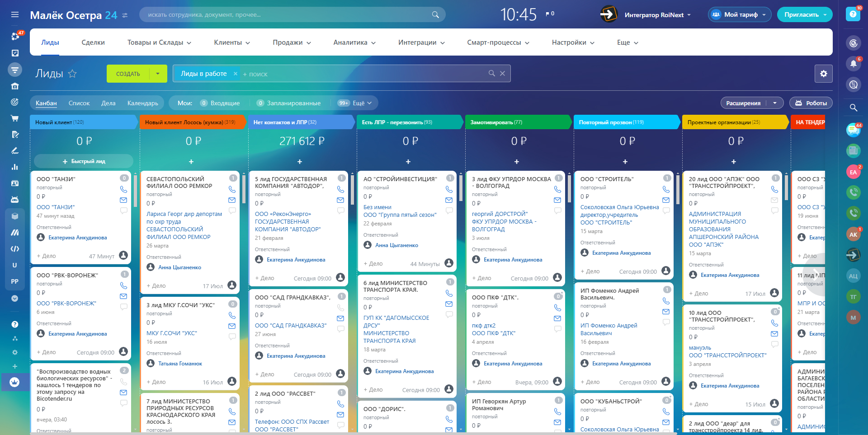The width and height of the screenshot is (868, 435).
Task: Click the magnifier in the top search bar
Action: [x=435, y=14]
